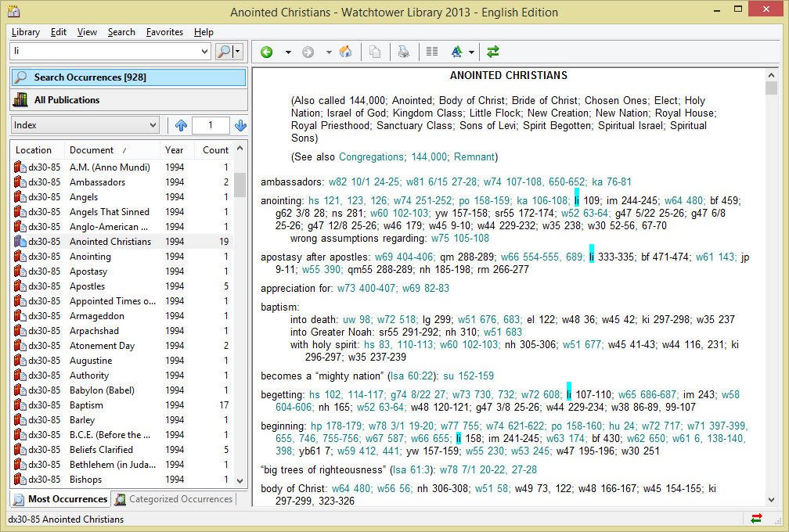Click the occurrence number field showing 1
Image resolution: width=789 pixels, height=532 pixels.
tap(211, 125)
